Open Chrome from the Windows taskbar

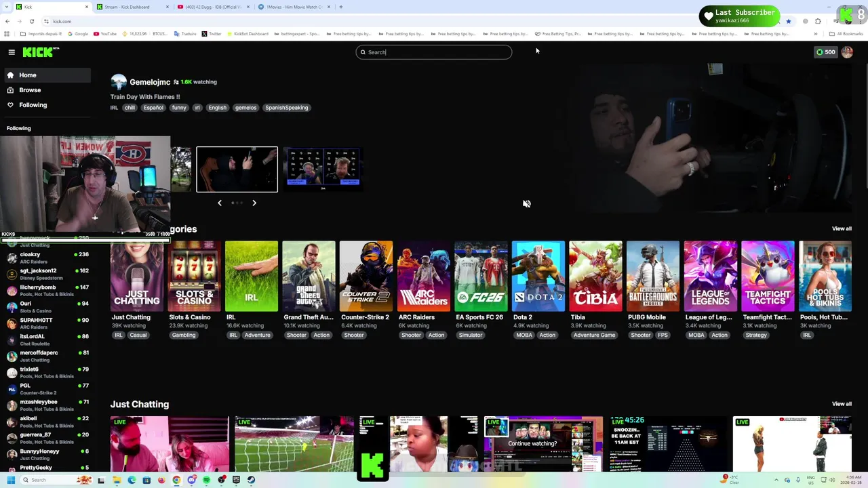pos(176,480)
